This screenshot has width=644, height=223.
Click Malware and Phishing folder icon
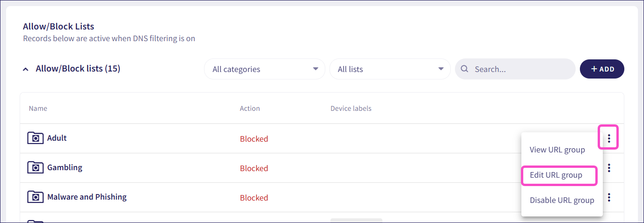[x=35, y=197]
